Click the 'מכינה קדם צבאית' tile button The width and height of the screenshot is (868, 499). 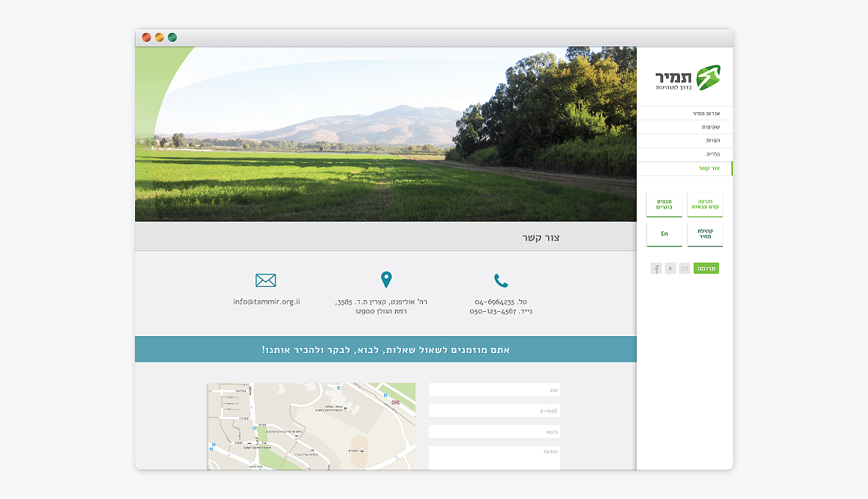tap(705, 205)
